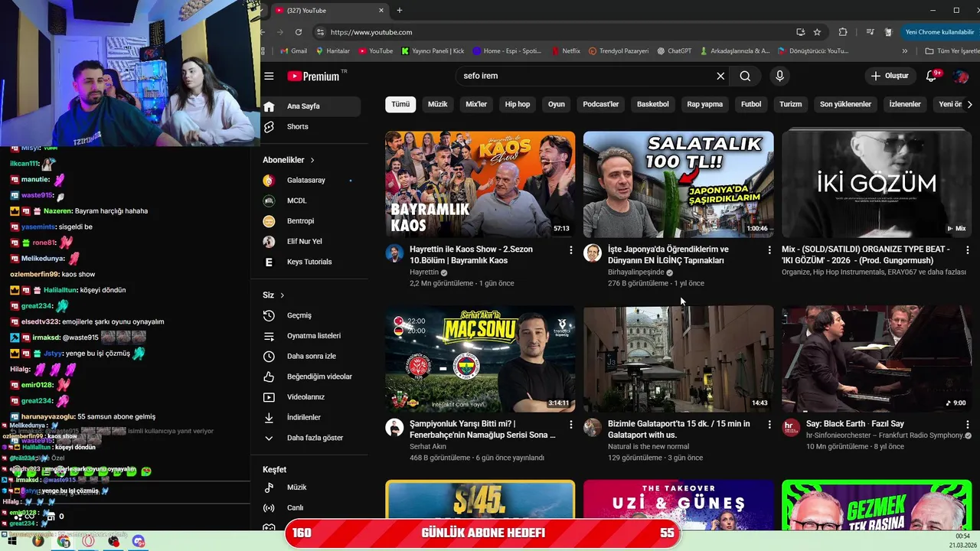Select the Podcast'ler filter chip
This screenshot has height=551, width=980.
tap(601, 104)
